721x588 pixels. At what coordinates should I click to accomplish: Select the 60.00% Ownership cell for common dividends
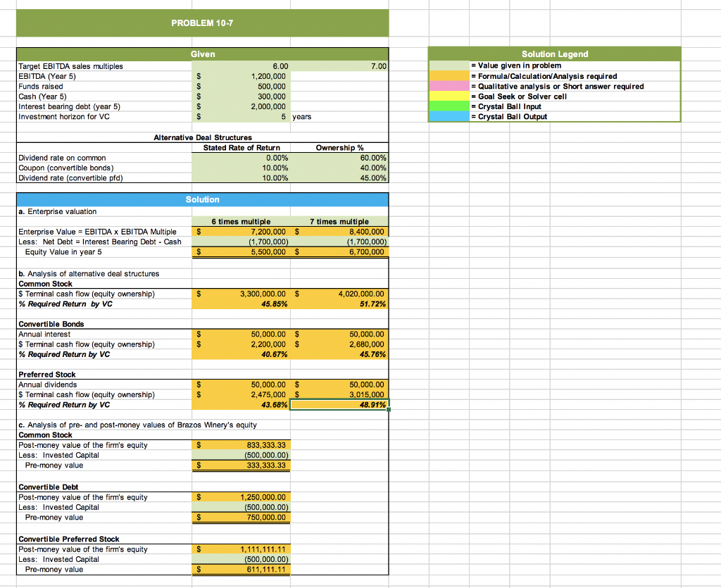click(338, 158)
